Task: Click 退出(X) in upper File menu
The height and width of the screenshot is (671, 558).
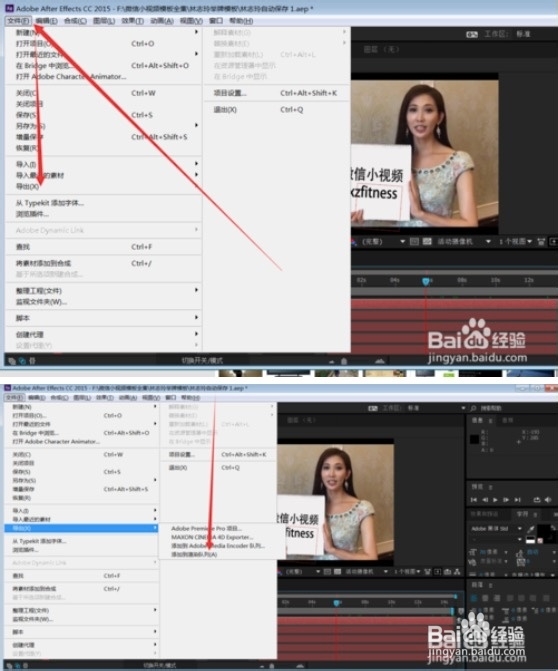Action: click(225, 110)
